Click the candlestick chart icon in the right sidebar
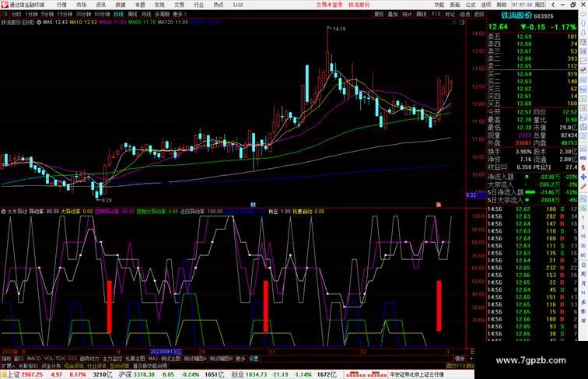 click(583, 70)
